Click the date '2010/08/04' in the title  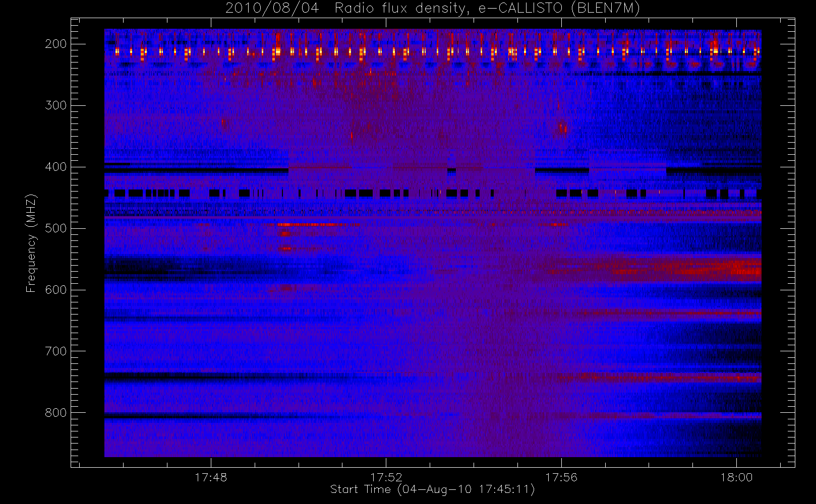point(272,9)
